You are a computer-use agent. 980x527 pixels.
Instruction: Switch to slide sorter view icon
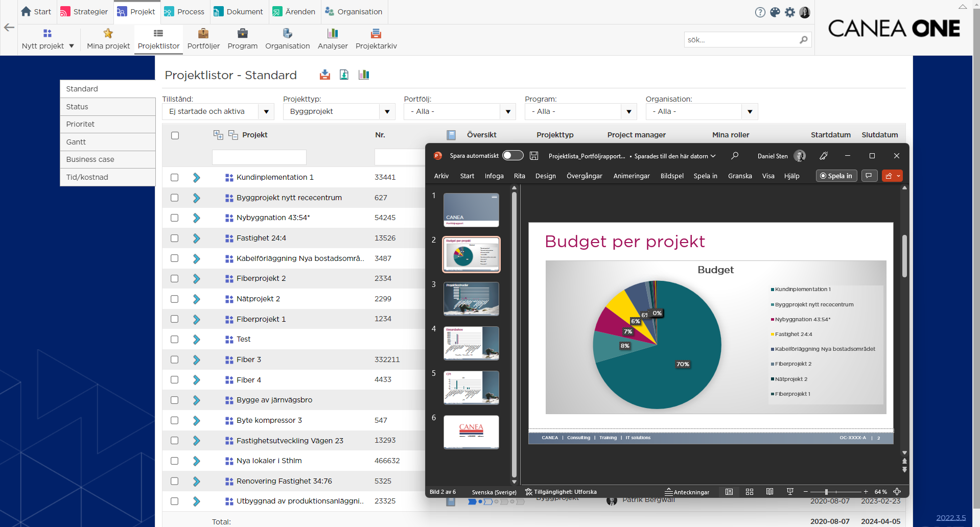(x=750, y=492)
